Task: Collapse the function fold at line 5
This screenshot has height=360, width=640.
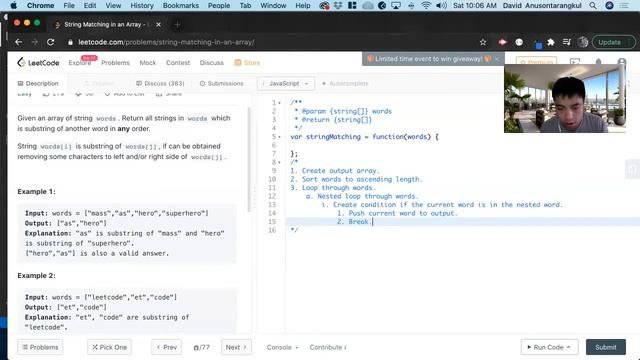Action: pyautogui.click(x=280, y=137)
